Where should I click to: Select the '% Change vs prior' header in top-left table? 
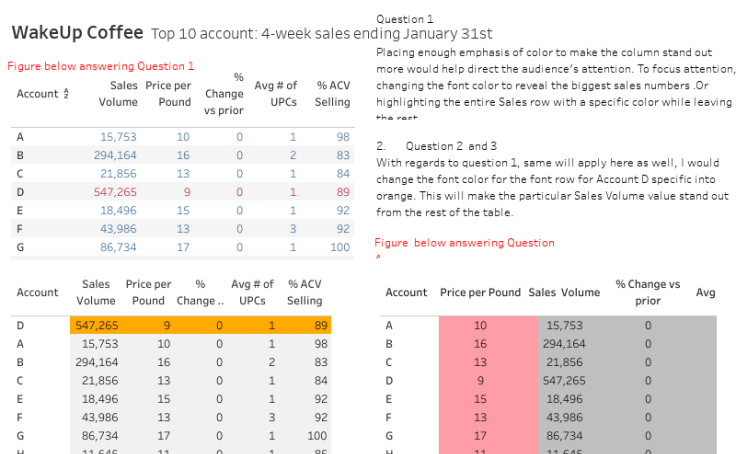pyautogui.click(x=224, y=93)
